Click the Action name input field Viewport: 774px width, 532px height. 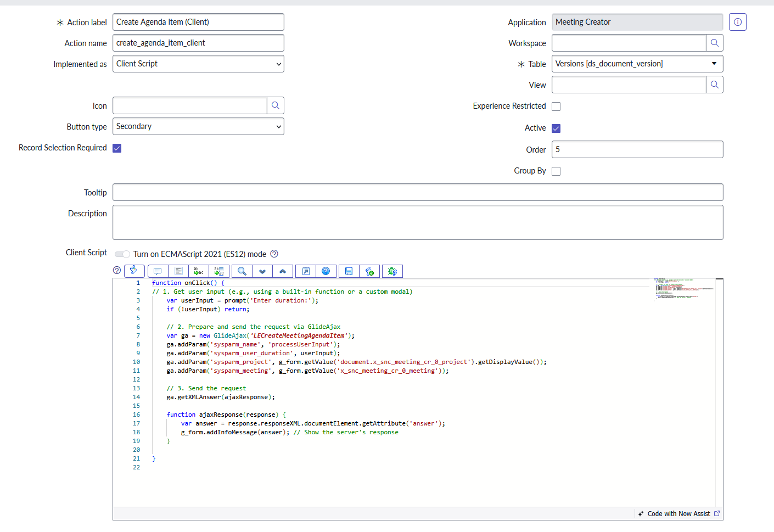click(x=198, y=43)
